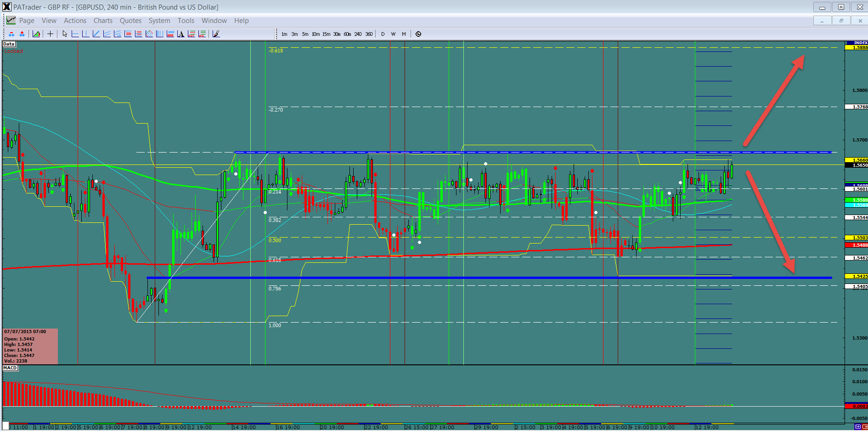Open the Quotes menu
Screen dimensions: 868x431
tap(130, 21)
